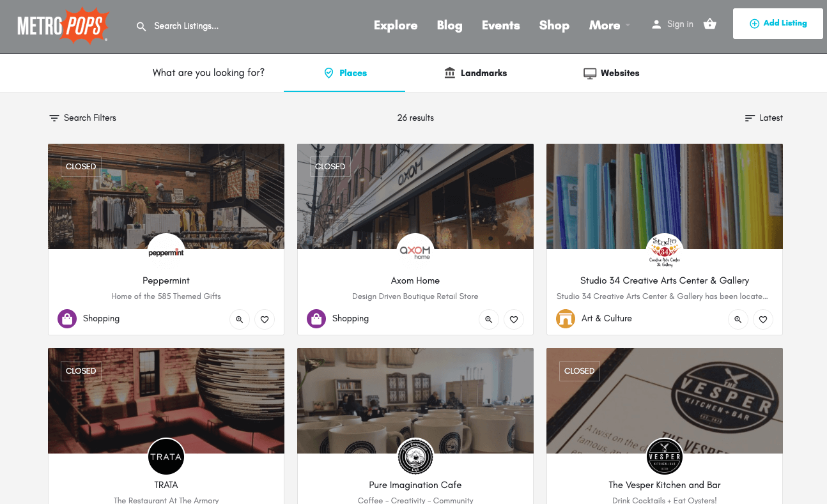Image resolution: width=827 pixels, height=504 pixels.
Task: Quick view the Peppermint listing
Action: click(240, 319)
